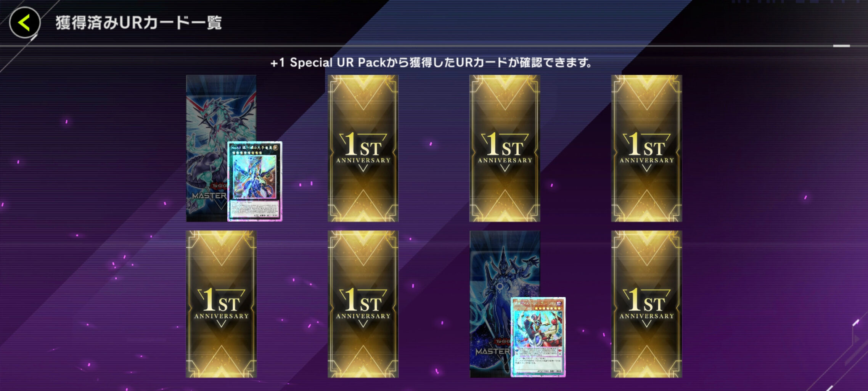This screenshot has width=868, height=391.
Task: Select the last 1st Anniversary pack in top row
Action: click(x=646, y=148)
